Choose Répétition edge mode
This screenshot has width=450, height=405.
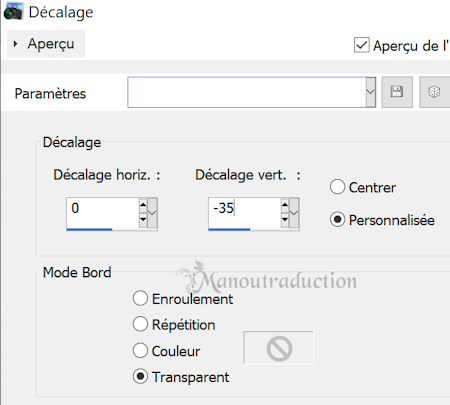140,324
